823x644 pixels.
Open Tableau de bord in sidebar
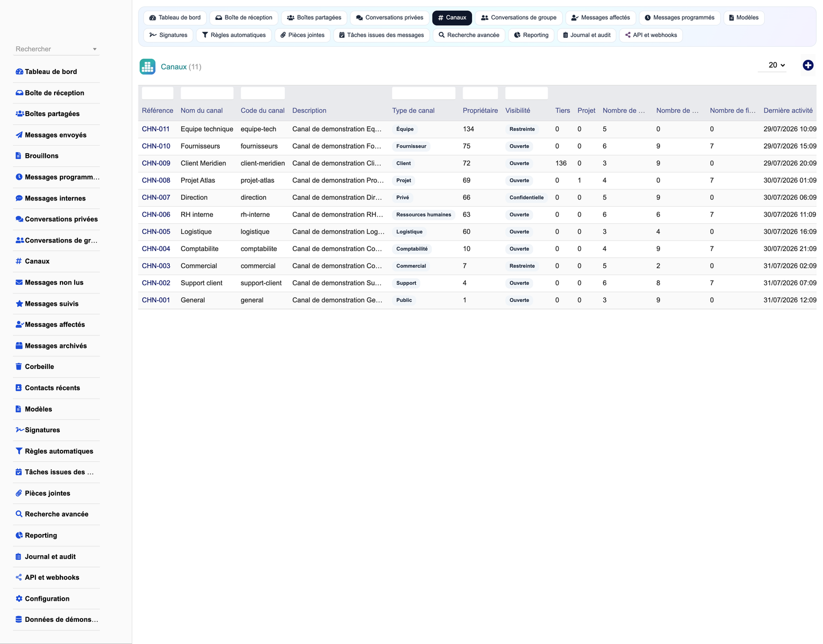56,72
